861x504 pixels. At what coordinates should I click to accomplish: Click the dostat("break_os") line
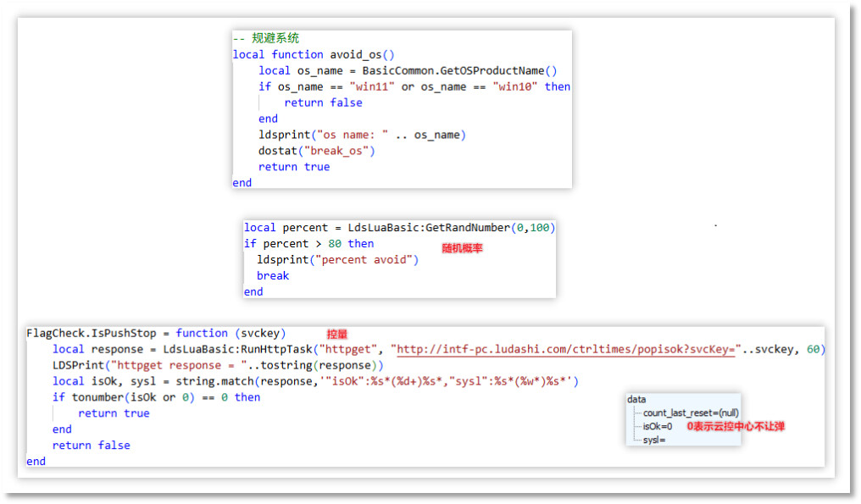(x=316, y=151)
